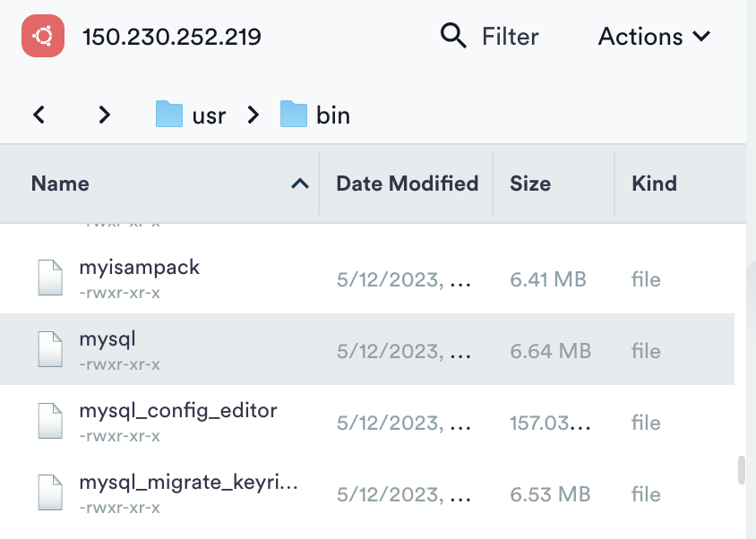
Task: Go back with the left arrow
Action: click(x=39, y=115)
